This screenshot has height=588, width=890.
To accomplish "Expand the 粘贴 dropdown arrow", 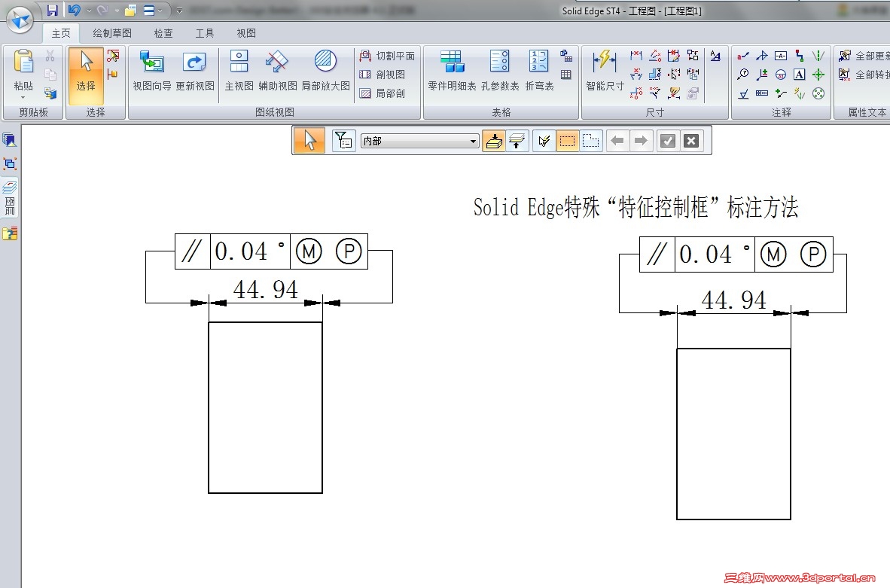I will [x=23, y=98].
